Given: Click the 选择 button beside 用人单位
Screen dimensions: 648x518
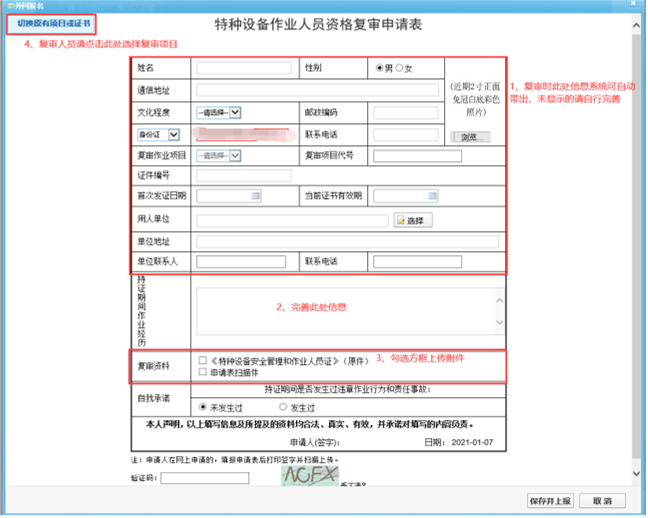Looking at the screenshot, I should [413, 220].
